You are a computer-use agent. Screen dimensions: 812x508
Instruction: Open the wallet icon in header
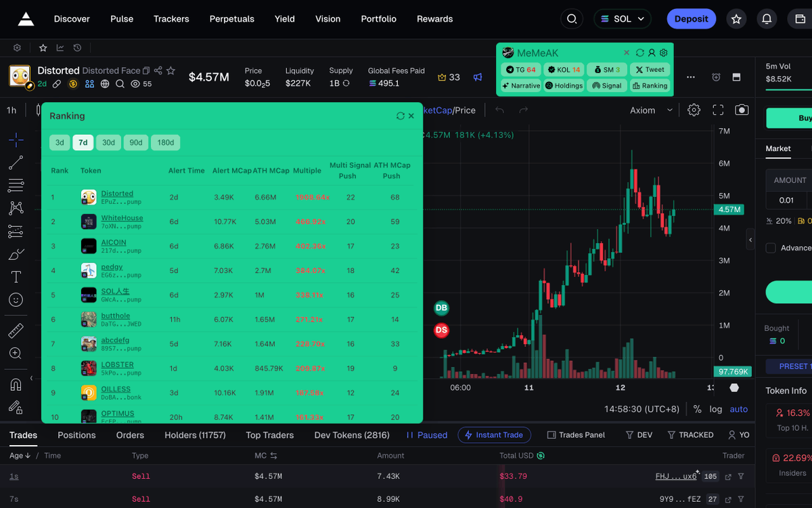(x=800, y=19)
